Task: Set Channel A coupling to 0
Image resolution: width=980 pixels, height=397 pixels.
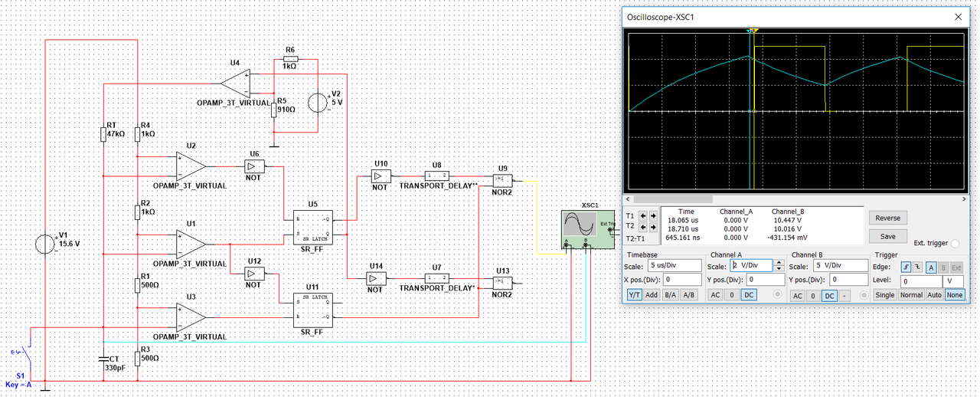Action: coord(731,294)
